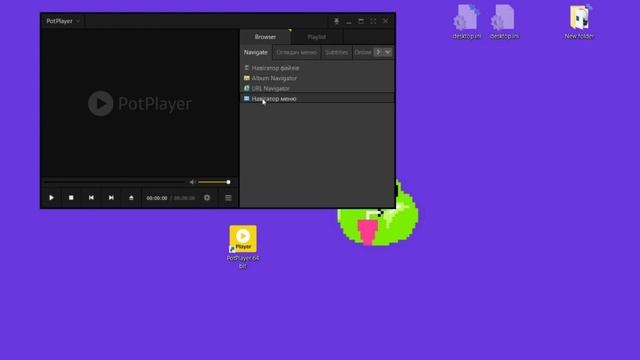The image size is (640, 360).
Task: Select the Subtitles sub-tab
Action: [336, 52]
